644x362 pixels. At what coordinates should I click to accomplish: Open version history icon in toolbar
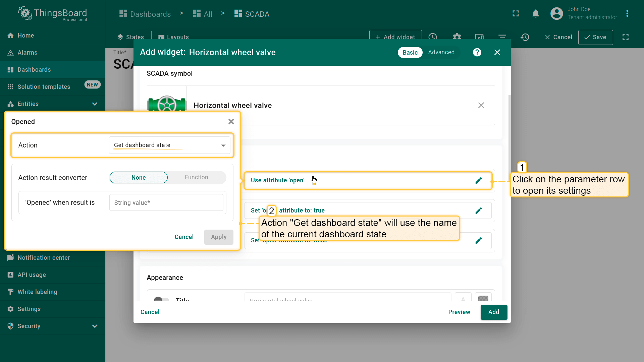pyautogui.click(x=525, y=37)
